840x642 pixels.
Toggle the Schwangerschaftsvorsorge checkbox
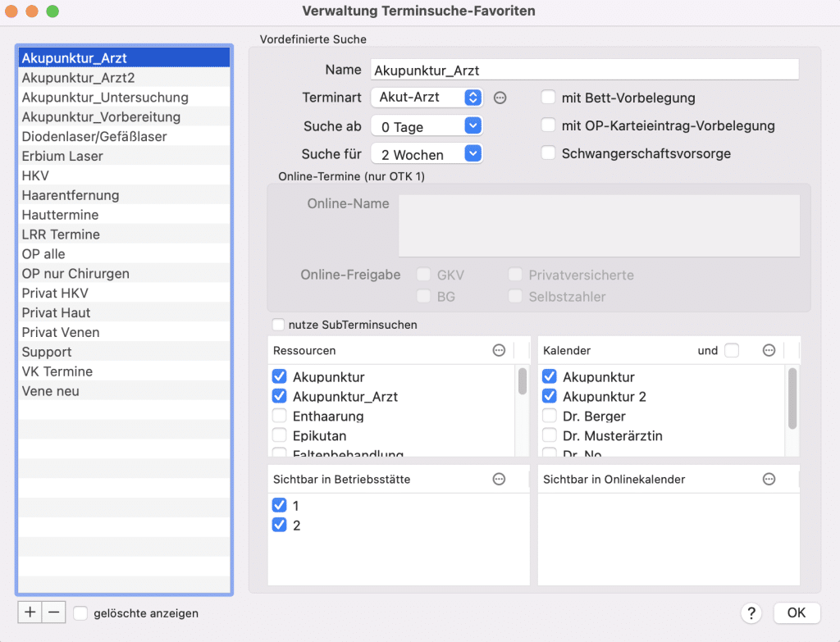(x=548, y=153)
